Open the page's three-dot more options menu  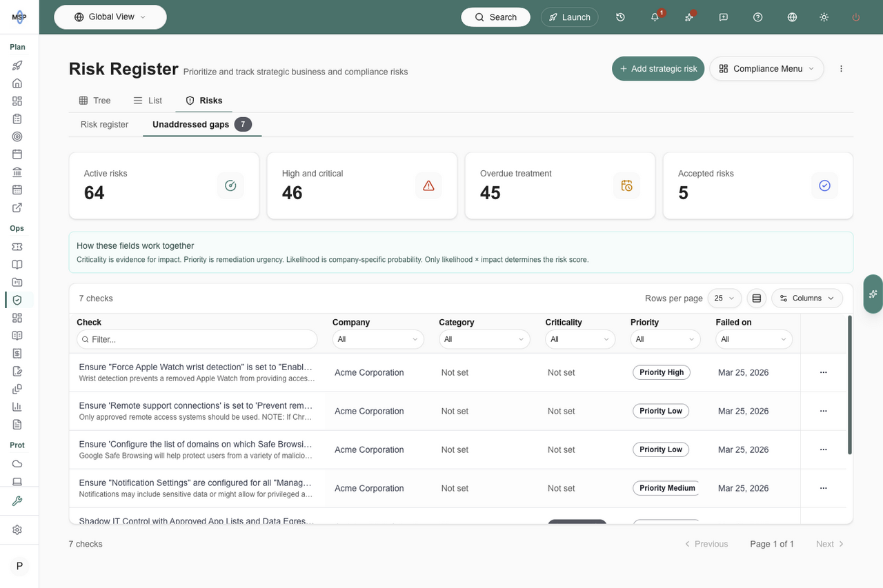tap(841, 69)
